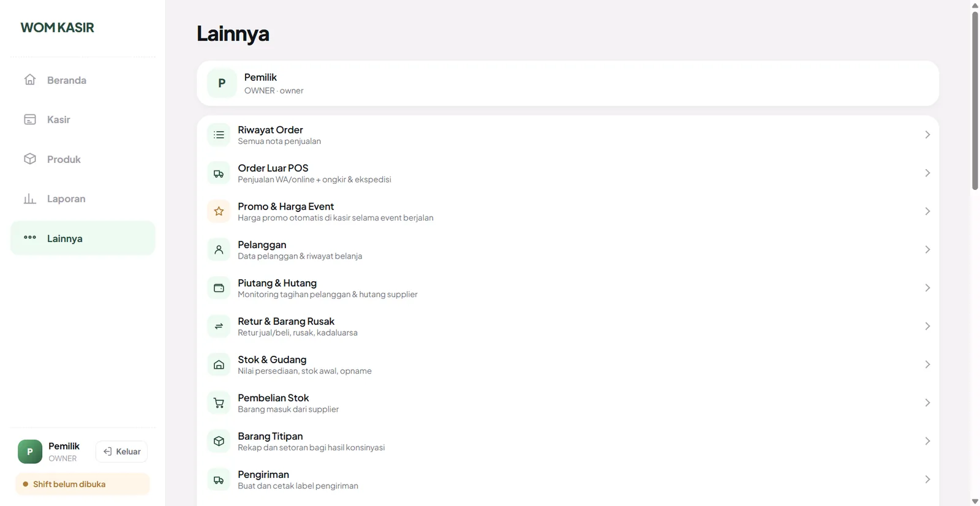Click the chevron on the Piutang & Hutang row
Image resolution: width=980 pixels, height=506 pixels.
(x=927, y=288)
